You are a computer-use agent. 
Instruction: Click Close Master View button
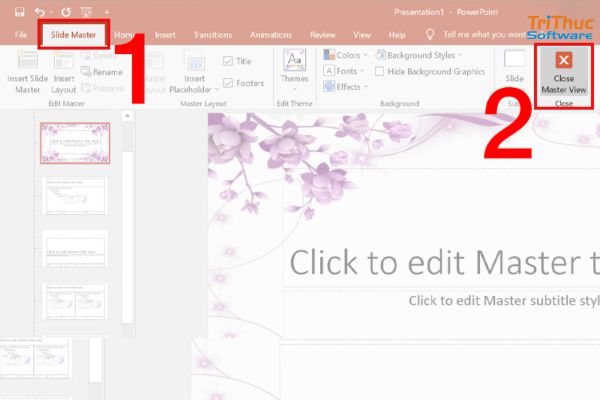tap(564, 73)
